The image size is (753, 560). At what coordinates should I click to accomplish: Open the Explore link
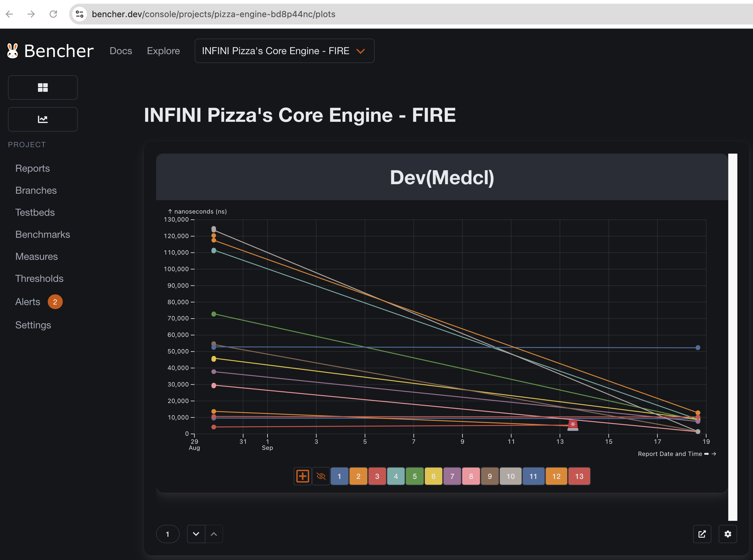(x=163, y=51)
